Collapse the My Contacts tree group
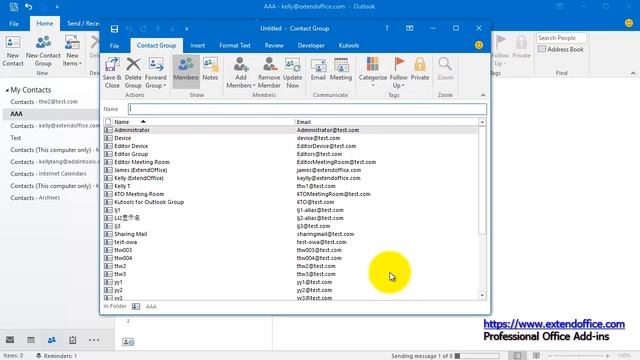The image size is (640, 360). [7, 90]
